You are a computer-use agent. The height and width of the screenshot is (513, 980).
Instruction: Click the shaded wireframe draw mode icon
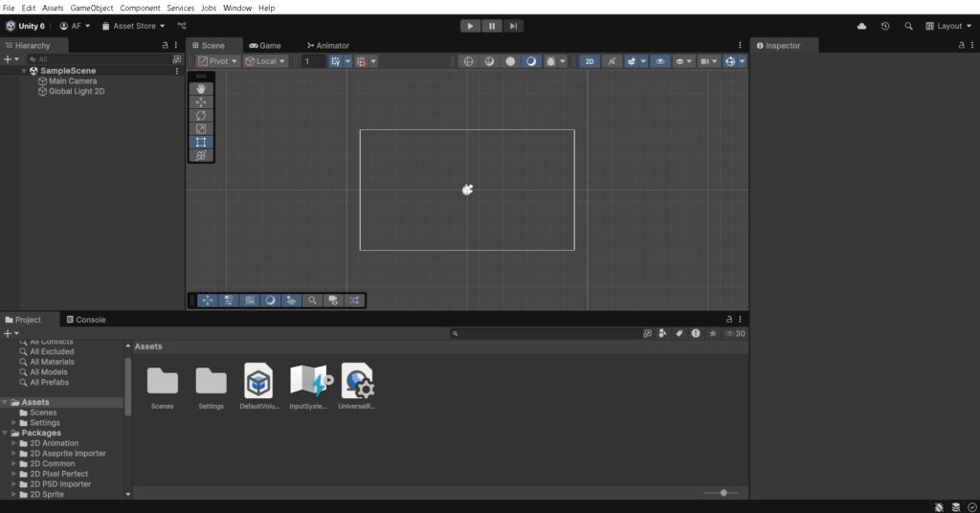(489, 61)
